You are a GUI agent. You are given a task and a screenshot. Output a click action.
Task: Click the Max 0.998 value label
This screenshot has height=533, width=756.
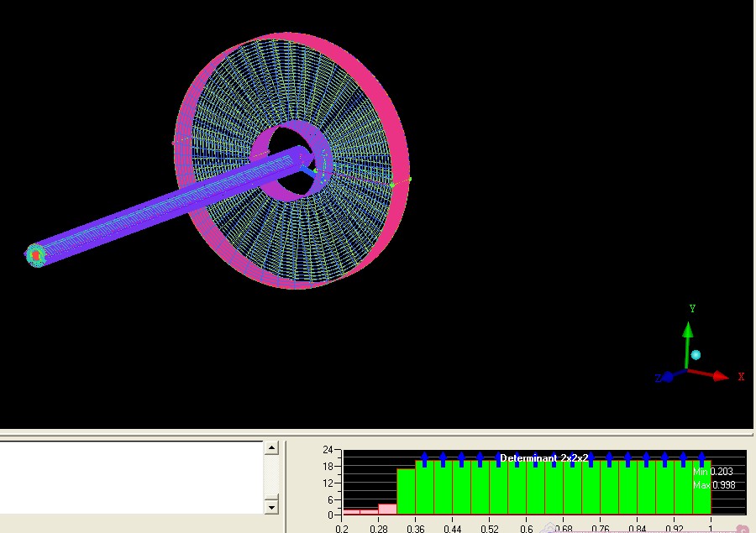(x=712, y=485)
